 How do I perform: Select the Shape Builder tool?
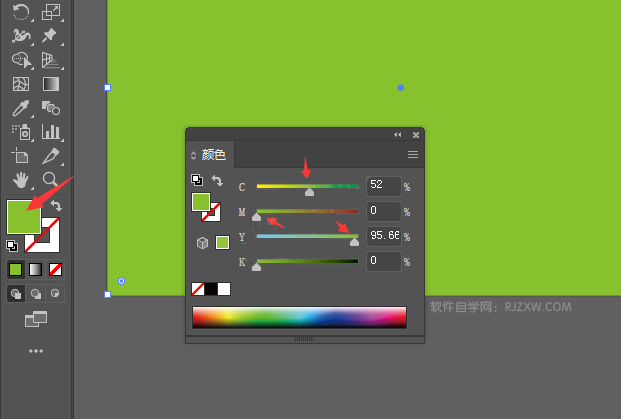click(x=21, y=60)
